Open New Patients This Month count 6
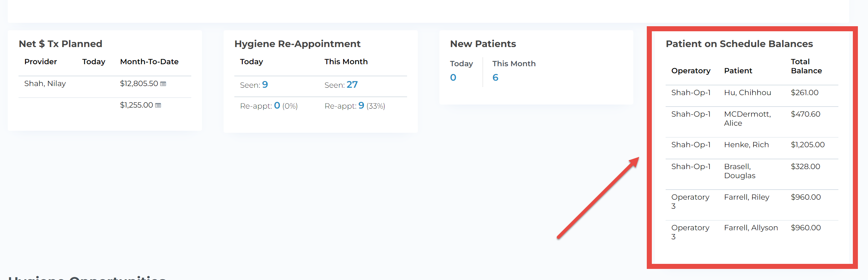This screenshot has height=280, width=868. 495,77
